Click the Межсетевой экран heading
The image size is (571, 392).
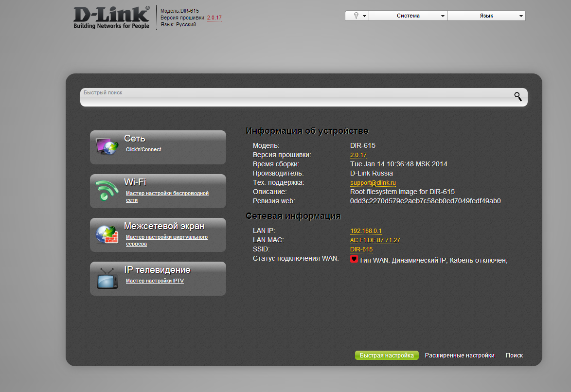tap(164, 226)
